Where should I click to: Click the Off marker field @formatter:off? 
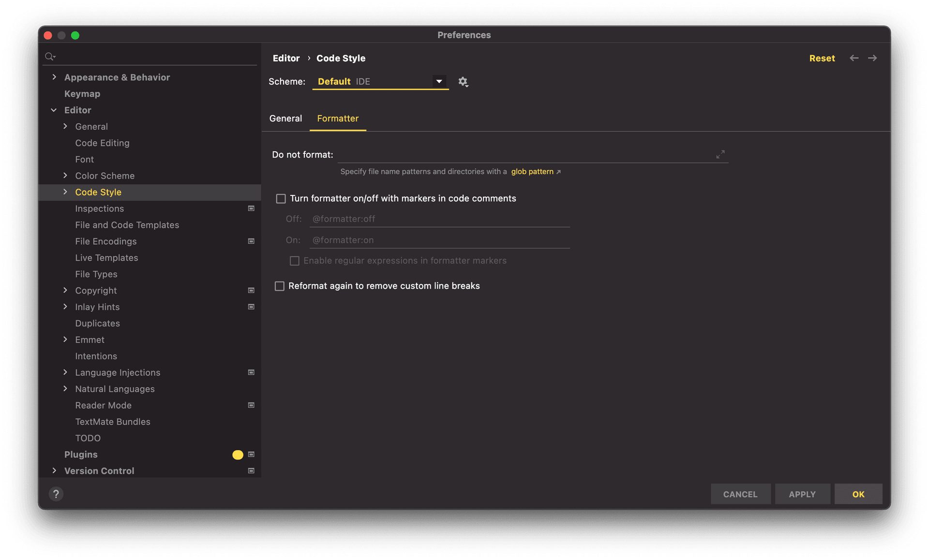click(x=439, y=219)
